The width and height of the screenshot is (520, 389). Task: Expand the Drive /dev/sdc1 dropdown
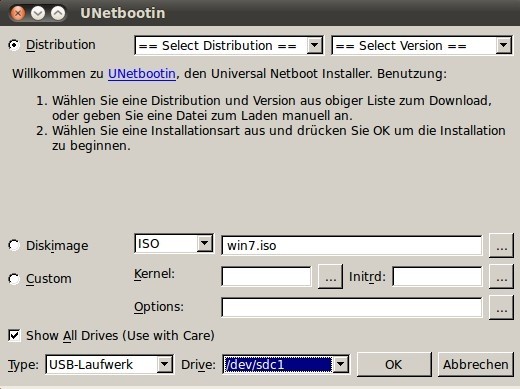tap(286, 364)
